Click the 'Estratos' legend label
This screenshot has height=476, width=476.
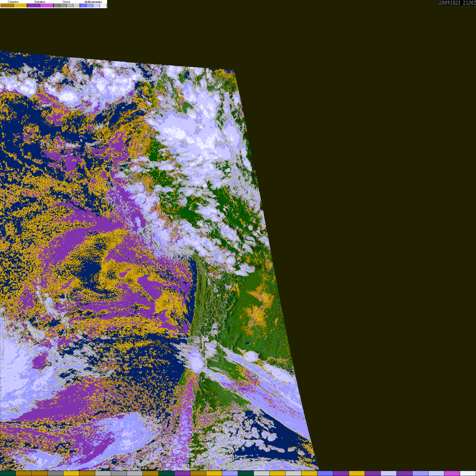40,2
